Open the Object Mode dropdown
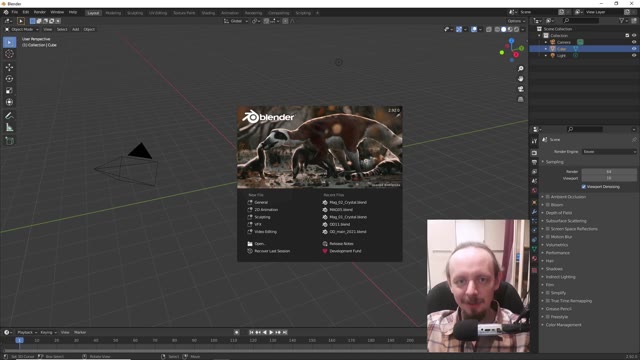Image resolution: width=640 pixels, height=360 pixels. pyautogui.click(x=22, y=29)
